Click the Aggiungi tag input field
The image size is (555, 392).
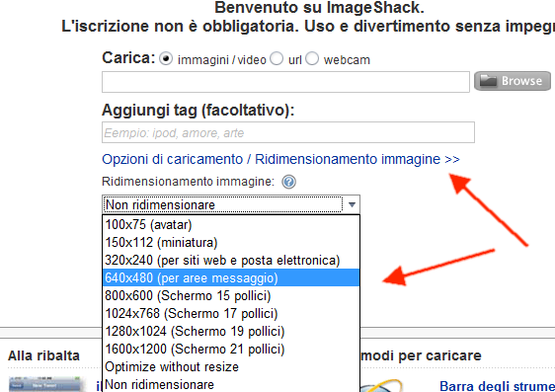(x=288, y=132)
